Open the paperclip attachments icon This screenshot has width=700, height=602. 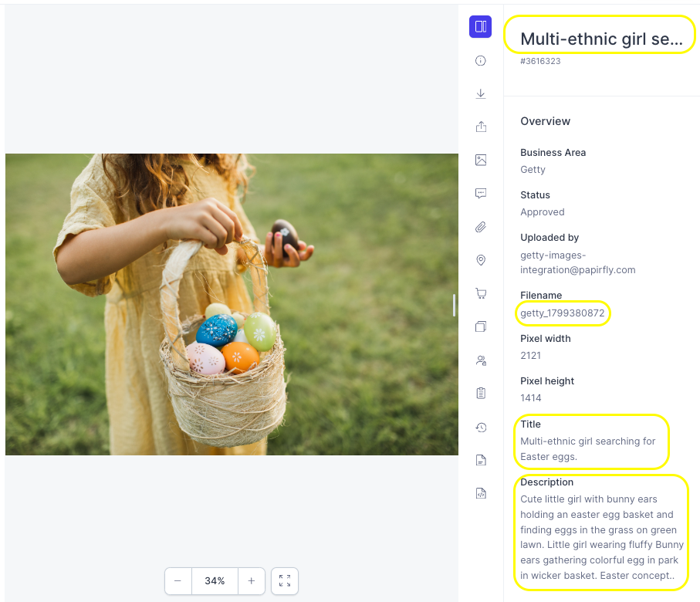tap(481, 227)
